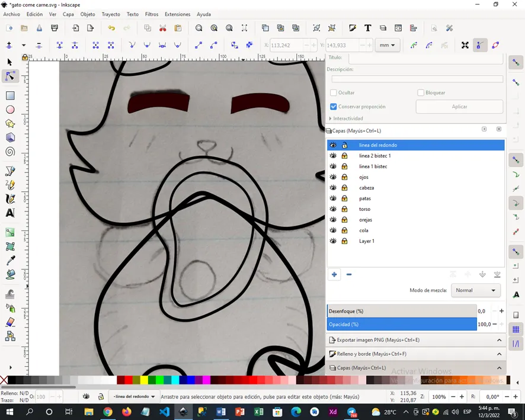Click the Break path at nodes icon

[75, 45]
